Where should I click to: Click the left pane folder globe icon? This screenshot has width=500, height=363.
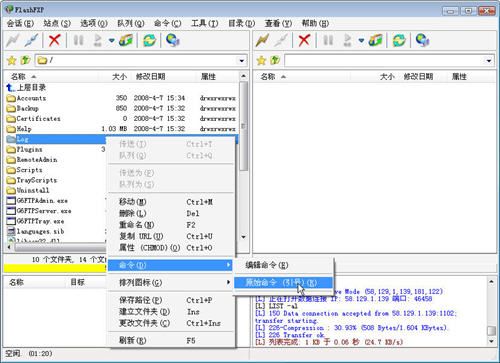tap(126, 40)
